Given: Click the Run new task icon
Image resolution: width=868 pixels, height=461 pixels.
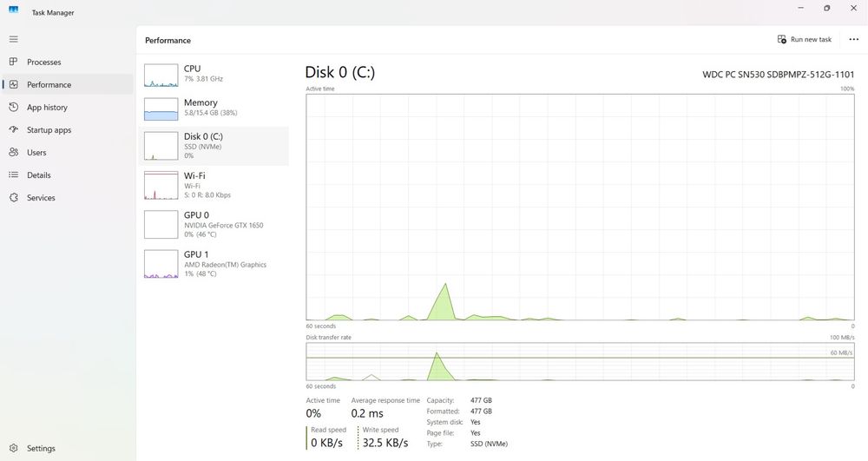Looking at the screenshot, I should point(782,39).
